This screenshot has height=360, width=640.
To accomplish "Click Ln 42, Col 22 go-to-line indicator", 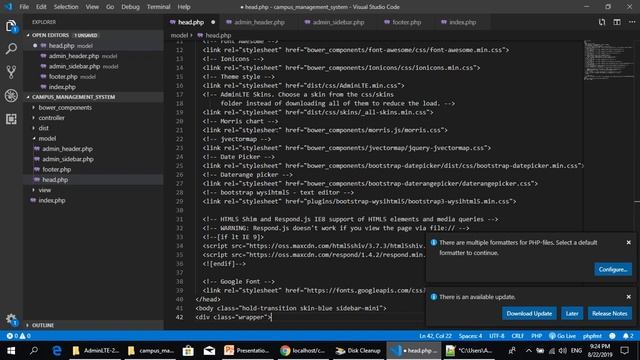I will click(x=435, y=336).
